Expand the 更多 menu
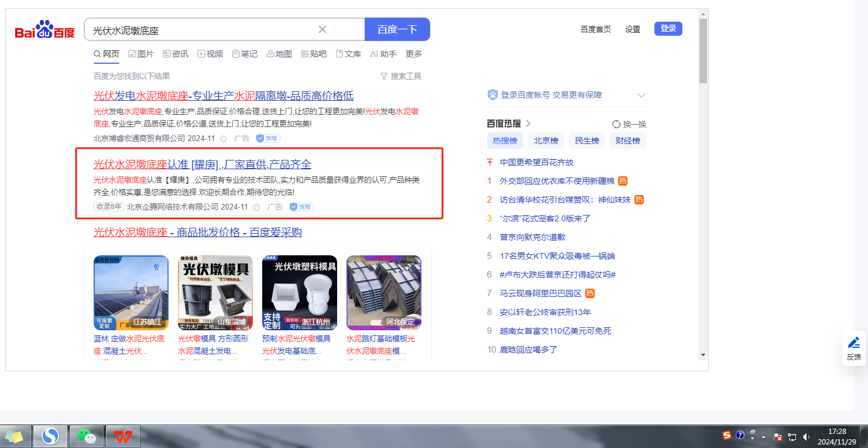 coord(414,54)
